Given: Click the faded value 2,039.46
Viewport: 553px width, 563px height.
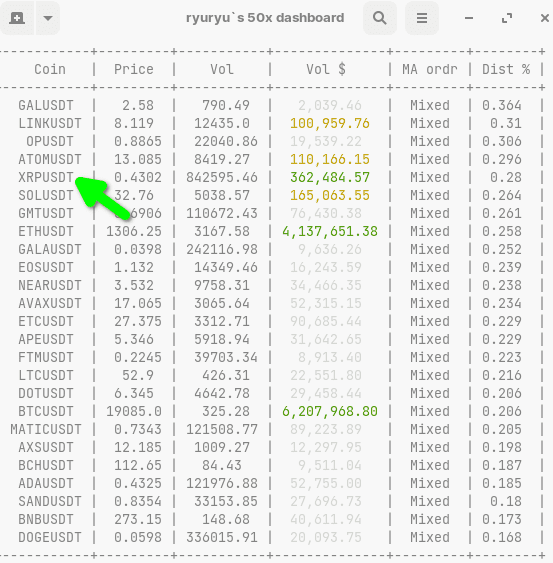Looking at the screenshot, I should pos(330,106).
